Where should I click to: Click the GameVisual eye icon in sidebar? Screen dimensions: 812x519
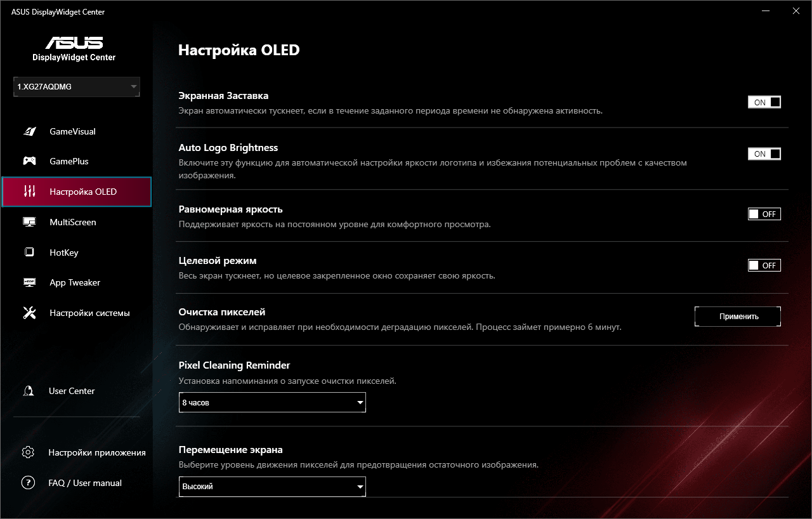[x=29, y=131]
